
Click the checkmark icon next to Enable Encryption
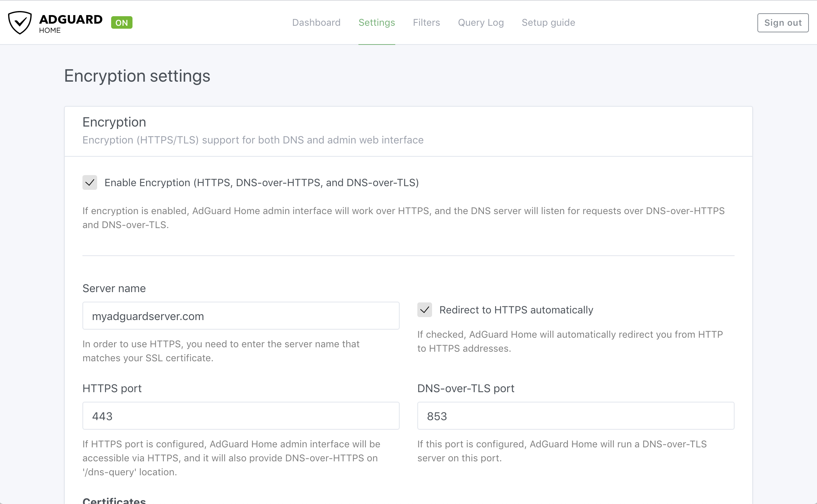[x=89, y=182]
